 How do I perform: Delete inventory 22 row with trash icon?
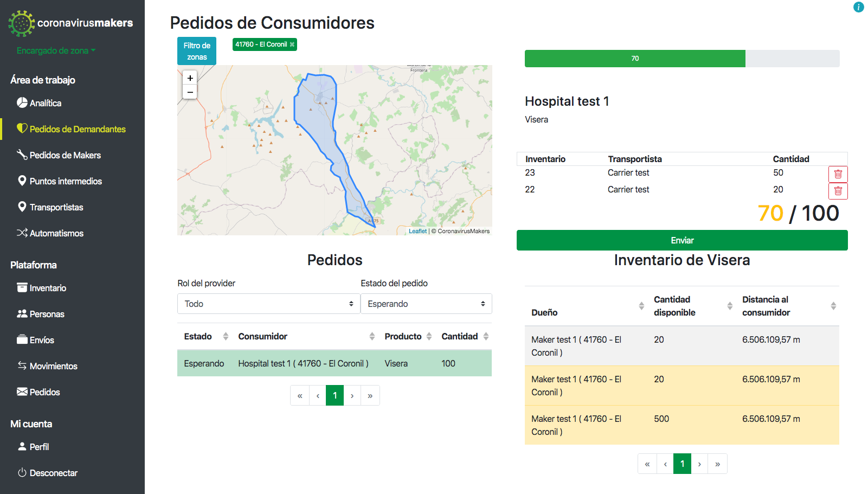[x=838, y=191]
